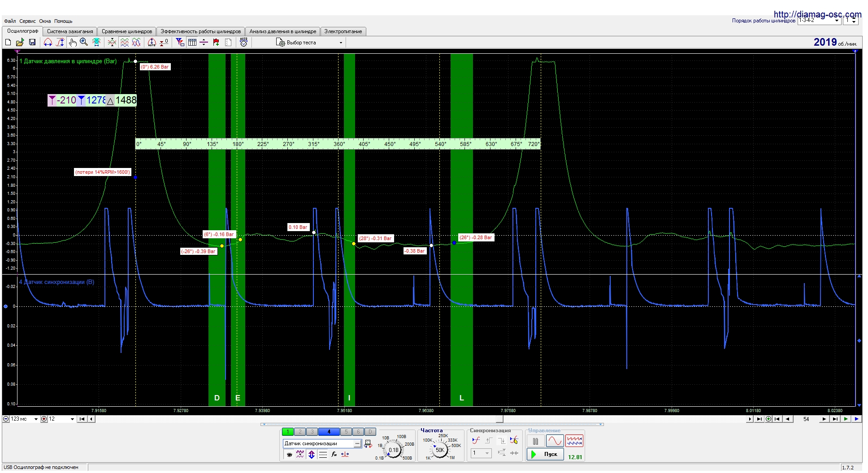
Task: Adjust the 0.1B voltage range knob
Action: 394,450
